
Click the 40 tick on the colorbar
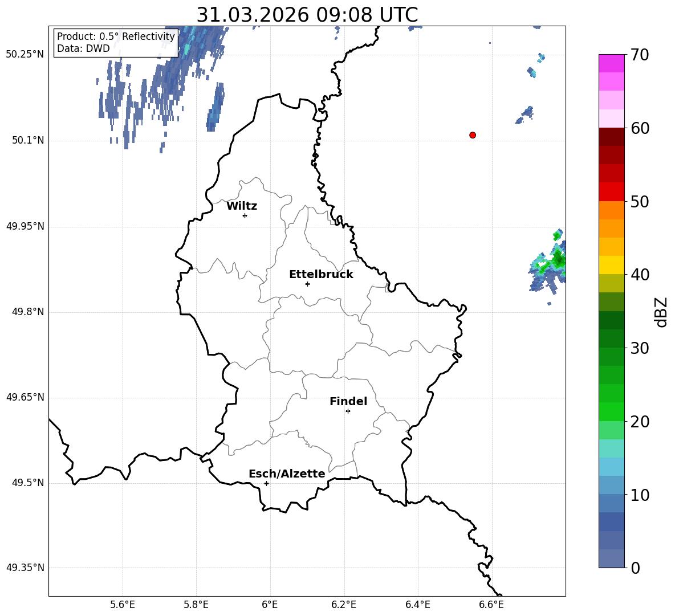click(x=640, y=275)
